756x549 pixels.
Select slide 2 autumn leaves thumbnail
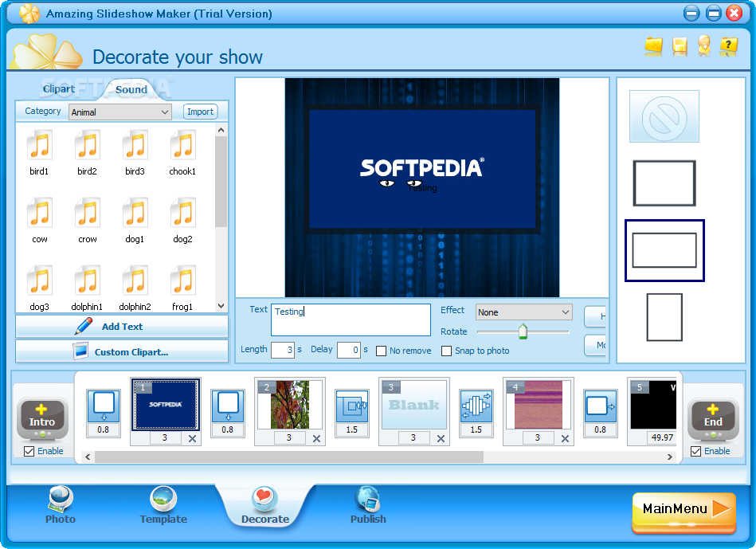pyautogui.click(x=289, y=404)
